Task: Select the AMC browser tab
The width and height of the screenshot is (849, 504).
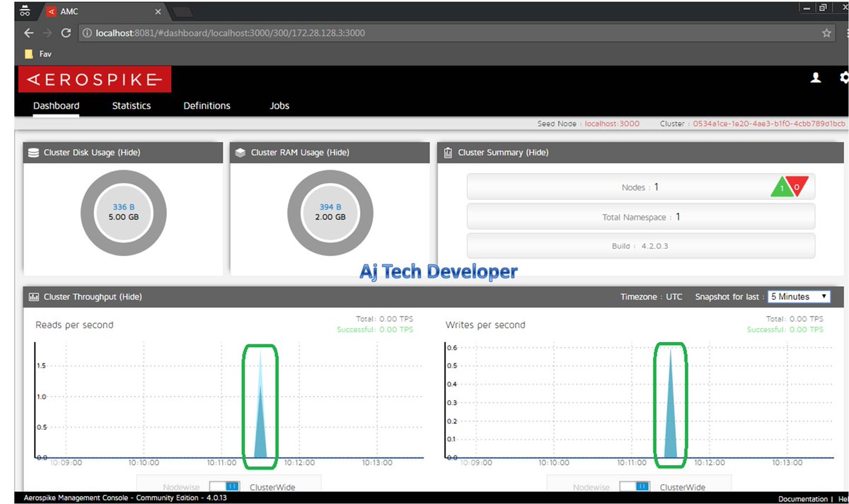Action: coord(103,11)
